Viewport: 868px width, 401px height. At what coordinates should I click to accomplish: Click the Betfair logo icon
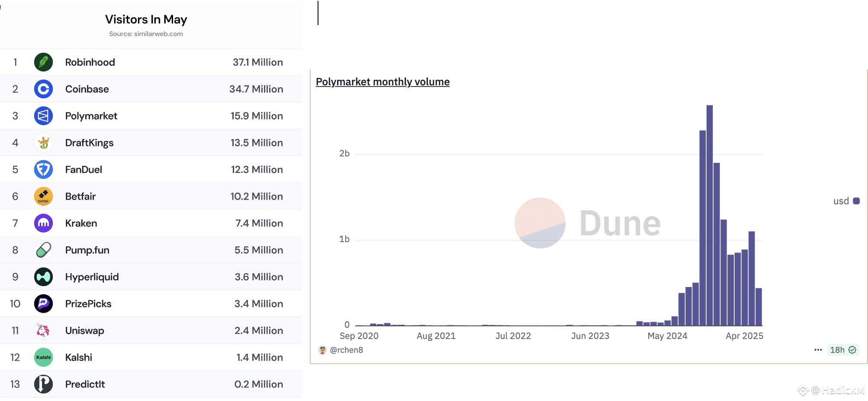click(x=43, y=196)
